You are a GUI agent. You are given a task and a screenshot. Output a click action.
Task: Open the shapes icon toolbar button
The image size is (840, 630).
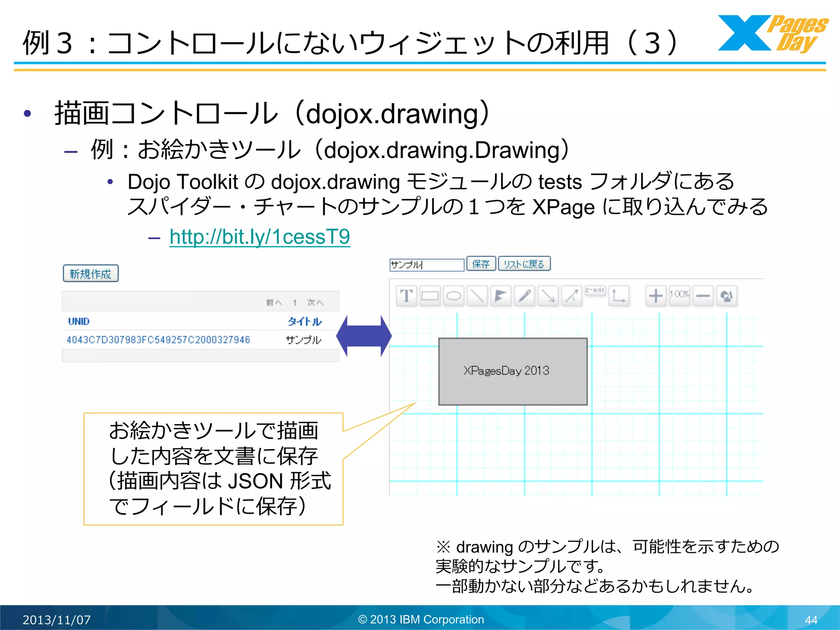(727, 296)
